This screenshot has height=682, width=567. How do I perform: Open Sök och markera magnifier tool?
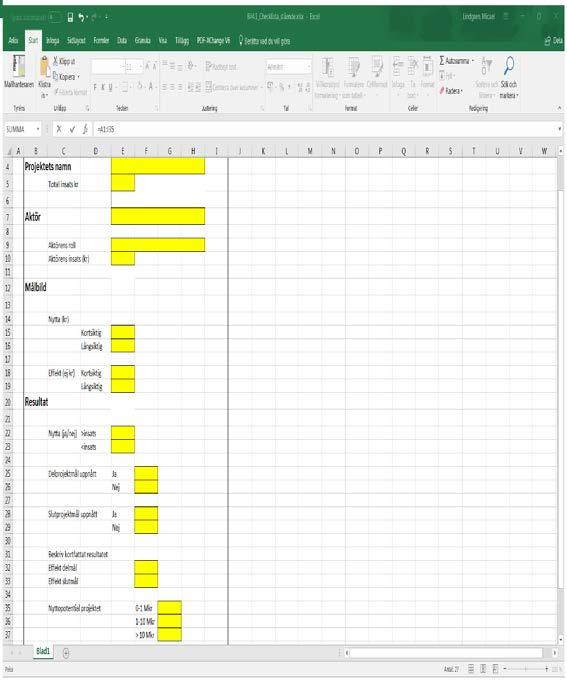[509, 65]
